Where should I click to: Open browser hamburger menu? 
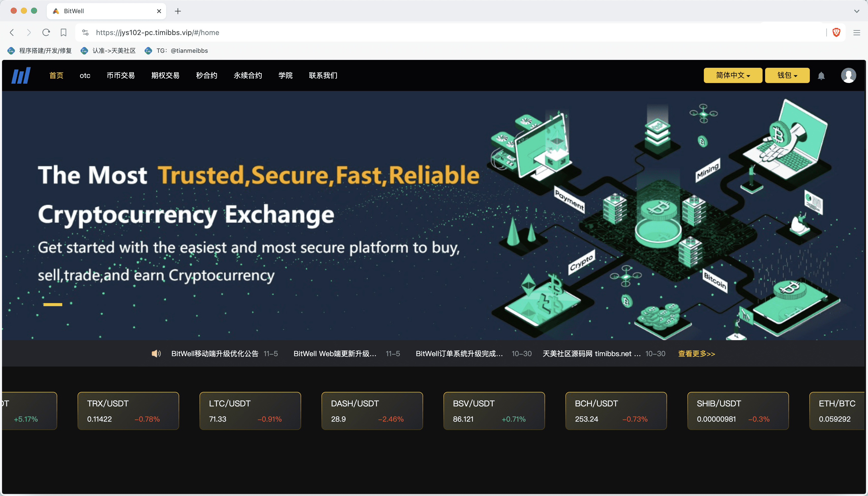(x=856, y=32)
